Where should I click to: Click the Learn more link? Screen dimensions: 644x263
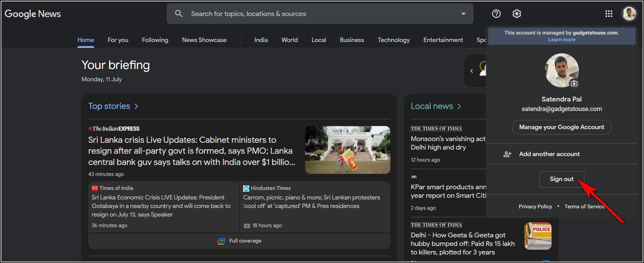tap(561, 40)
